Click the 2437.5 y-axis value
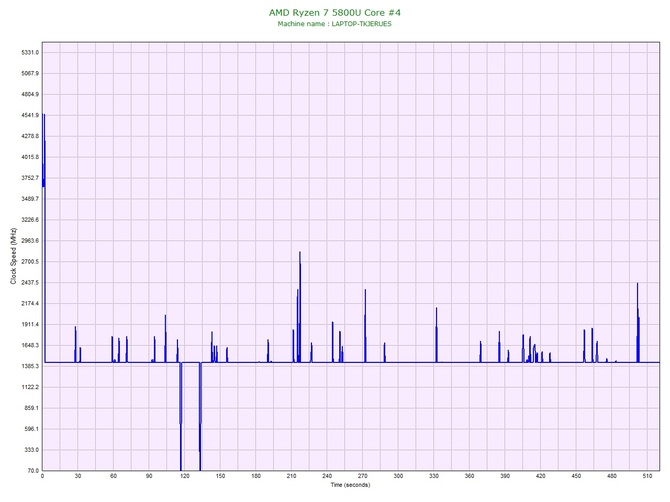670x502 pixels. [x=30, y=283]
